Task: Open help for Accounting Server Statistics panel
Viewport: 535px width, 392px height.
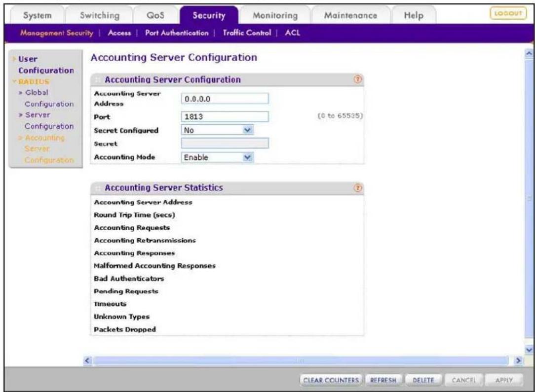Action: [357, 188]
